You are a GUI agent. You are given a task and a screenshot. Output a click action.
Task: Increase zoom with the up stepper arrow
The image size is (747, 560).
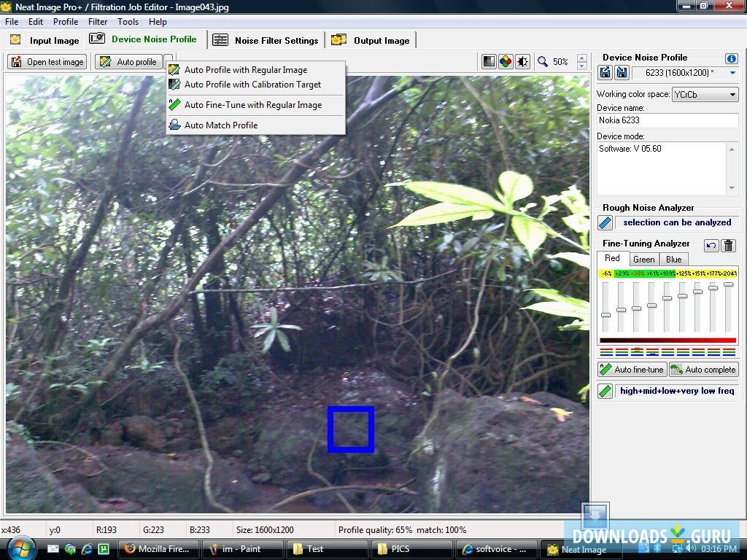tap(581, 58)
